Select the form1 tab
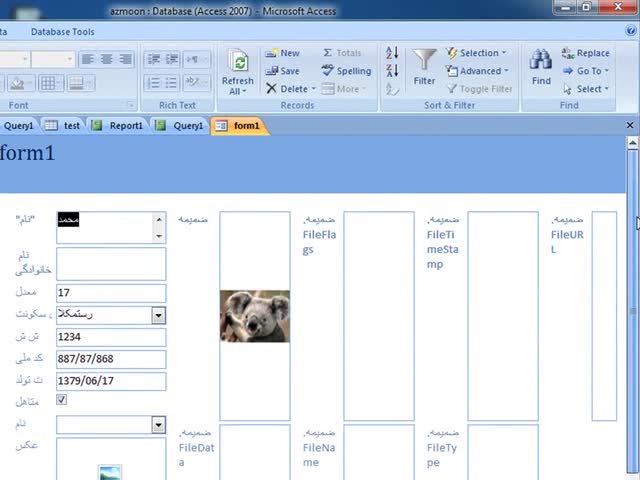Viewport: 640px width, 480px height. [238, 126]
